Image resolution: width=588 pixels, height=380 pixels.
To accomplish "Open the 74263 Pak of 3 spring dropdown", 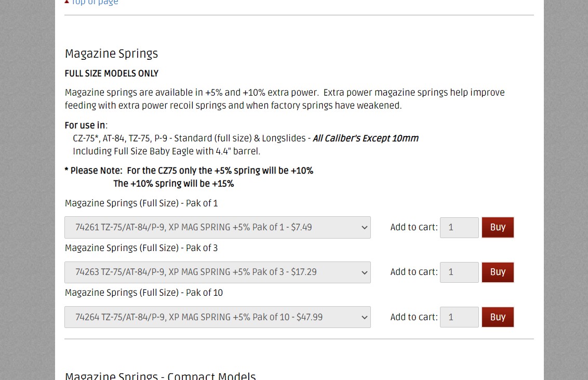I will coord(218,272).
